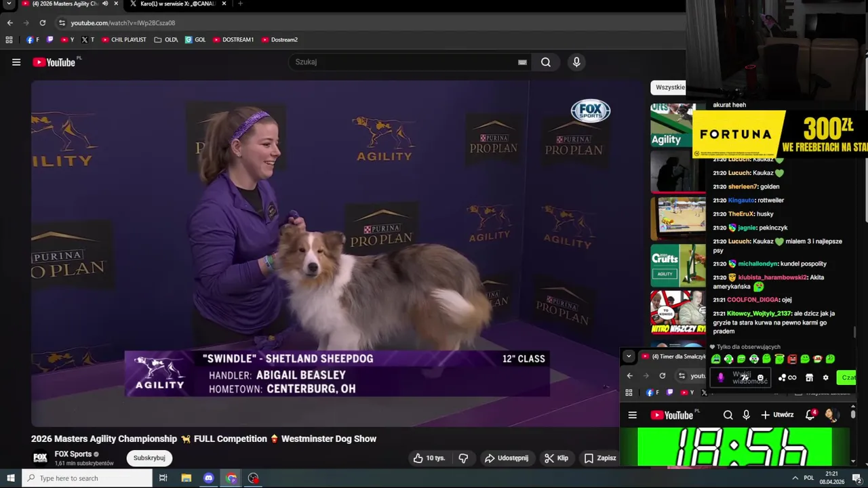Open the Facebook F bookmark
The image size is (868, 488).
coord(33,40)
